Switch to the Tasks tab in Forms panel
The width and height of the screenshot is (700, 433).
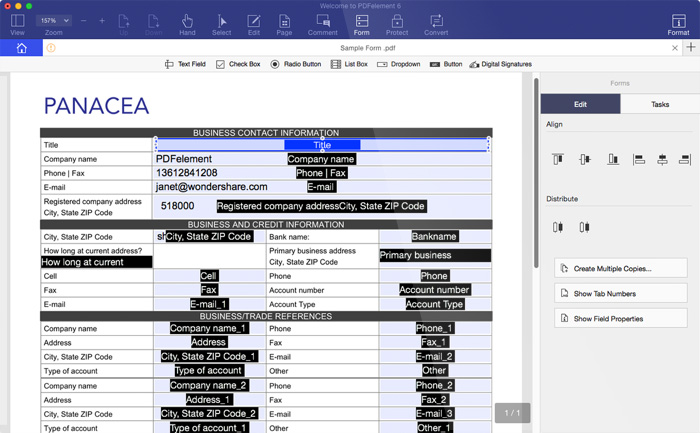[x=660, y=104]
